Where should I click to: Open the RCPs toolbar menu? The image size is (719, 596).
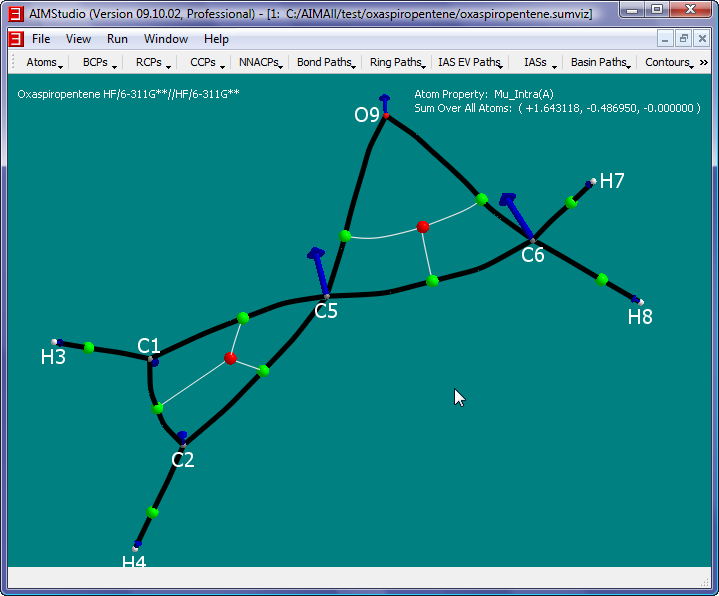(x=152, y=62)
